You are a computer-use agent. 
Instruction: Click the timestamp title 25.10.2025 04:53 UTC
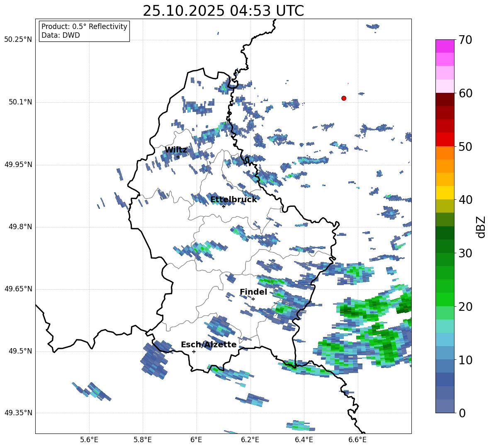pos(223,11)
